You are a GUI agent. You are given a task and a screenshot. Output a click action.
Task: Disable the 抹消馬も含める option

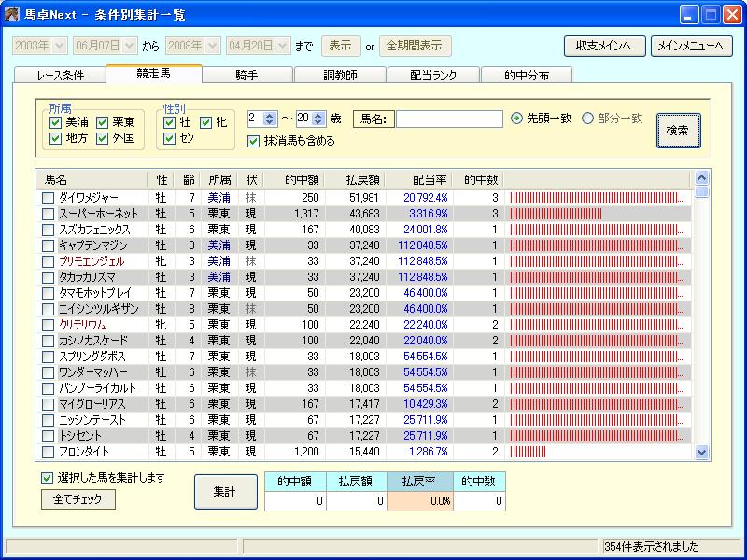pyautogui.click(x=254, y=141)
